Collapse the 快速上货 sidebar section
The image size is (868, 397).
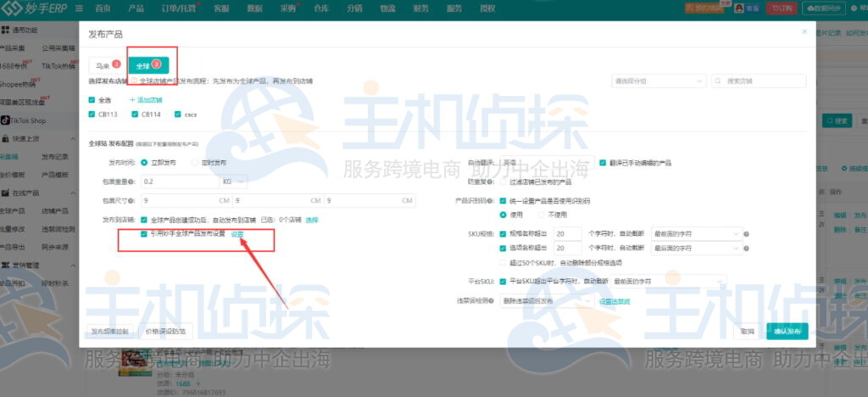coord(73,138)
